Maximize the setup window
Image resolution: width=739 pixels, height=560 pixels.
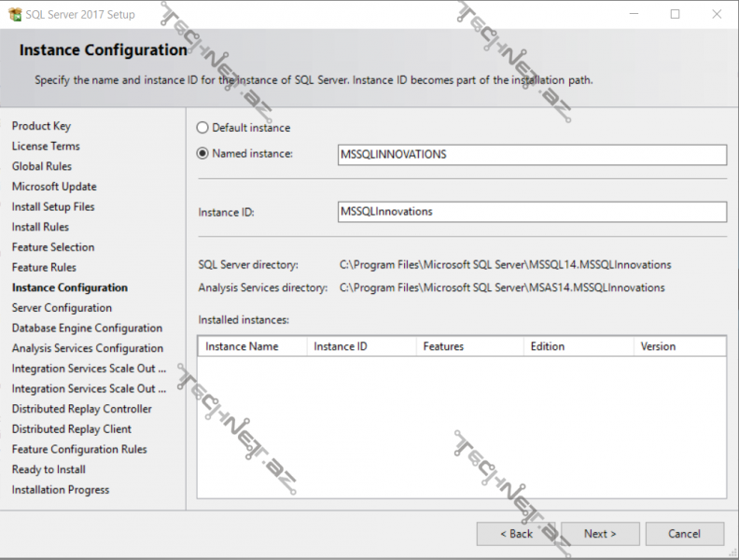[675, 14]
